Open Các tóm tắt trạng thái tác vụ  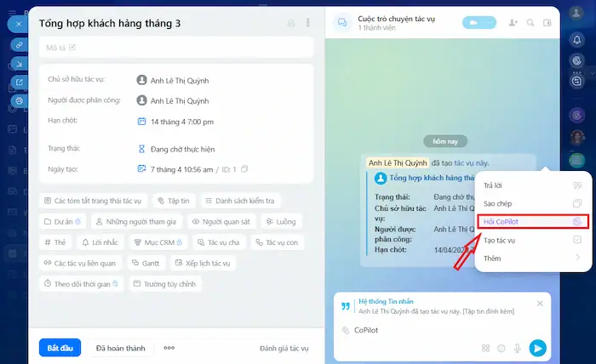(x=93, y=201)
